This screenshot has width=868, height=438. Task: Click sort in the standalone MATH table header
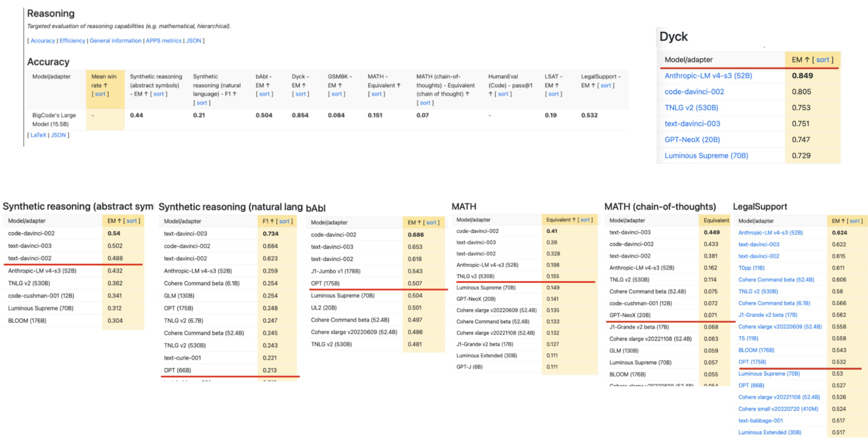[x=585, y=220]
